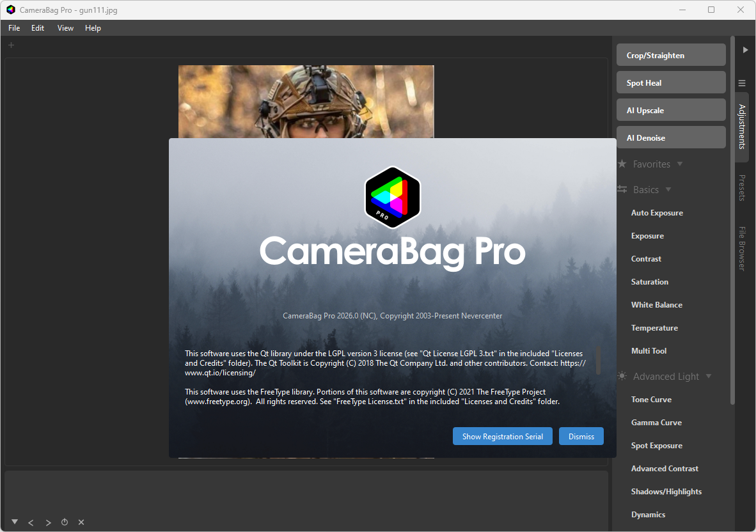Add Tone Curve adjustment

651,400
